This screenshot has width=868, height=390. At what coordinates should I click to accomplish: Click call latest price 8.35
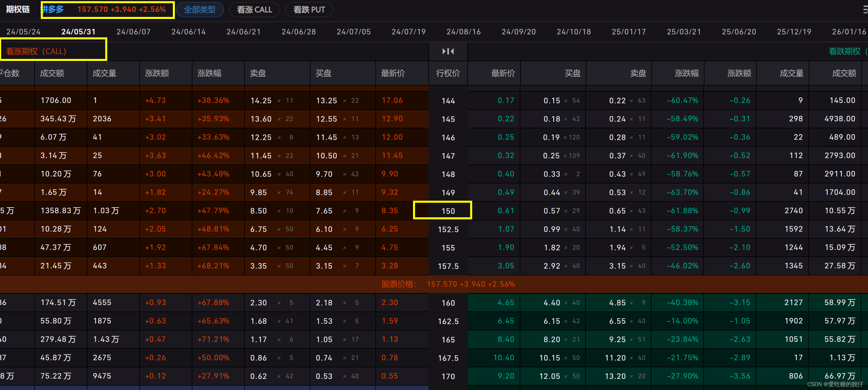(389, 211)
